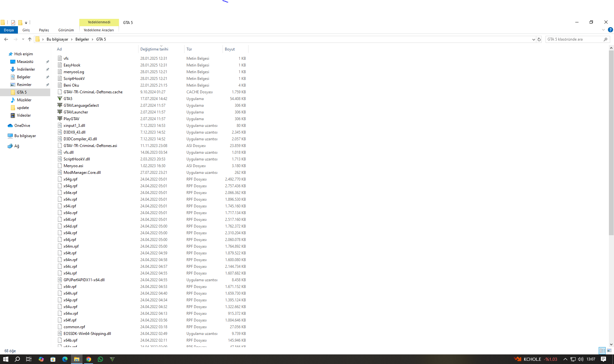Select GTAVLanguageSelect application icon
The image size is (614, 364).
coord(60,105)
